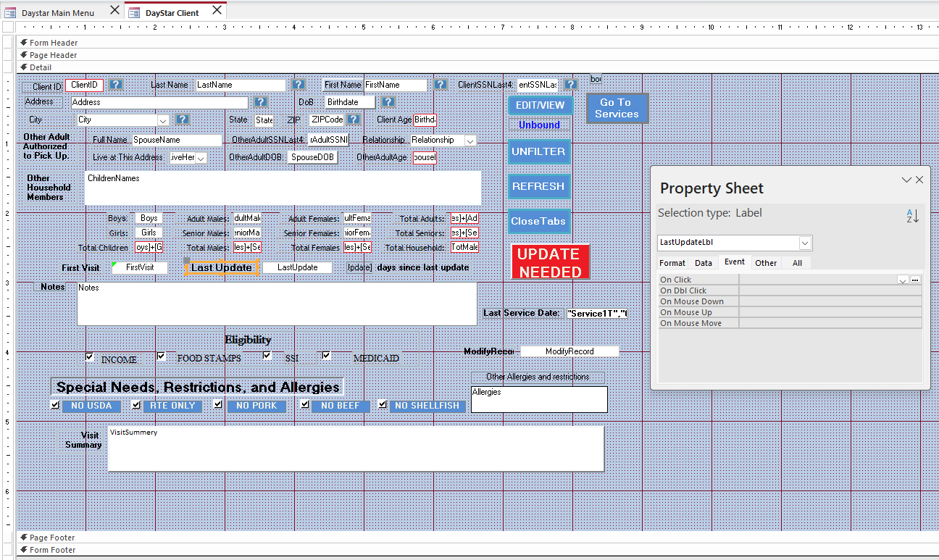Click the question mark beside ZIPCode field

click(353, 120)
